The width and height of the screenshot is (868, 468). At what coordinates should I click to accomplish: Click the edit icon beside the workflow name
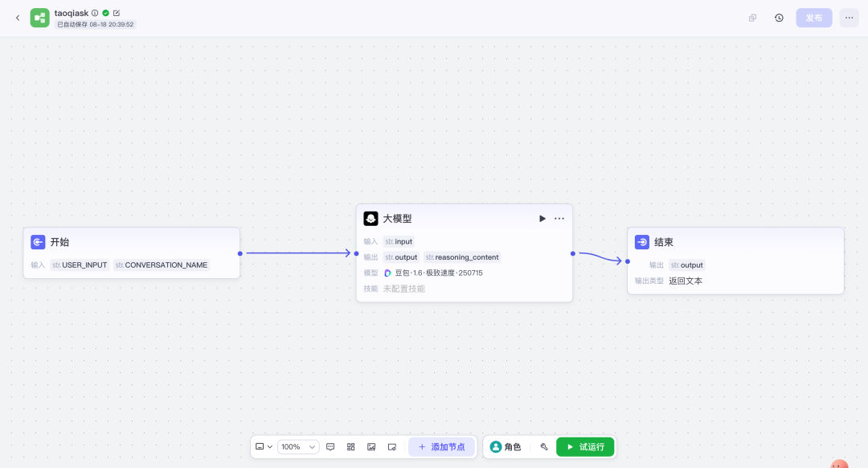point(117,13)
